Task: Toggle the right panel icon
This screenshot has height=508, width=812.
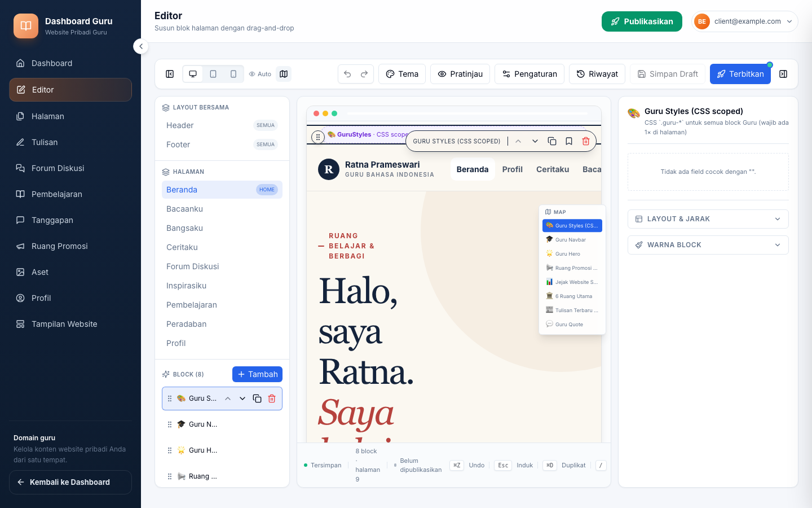Action: [x=783, y=74]
